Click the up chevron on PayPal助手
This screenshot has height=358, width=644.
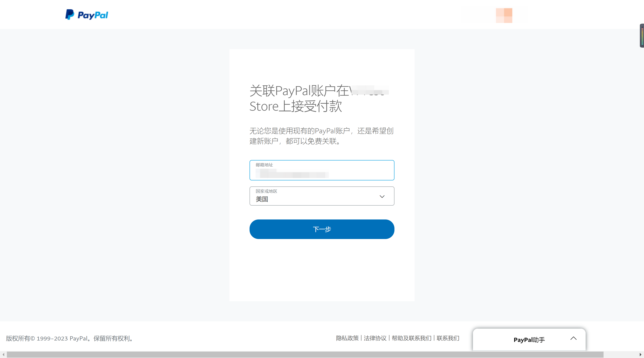pos(574,338)
